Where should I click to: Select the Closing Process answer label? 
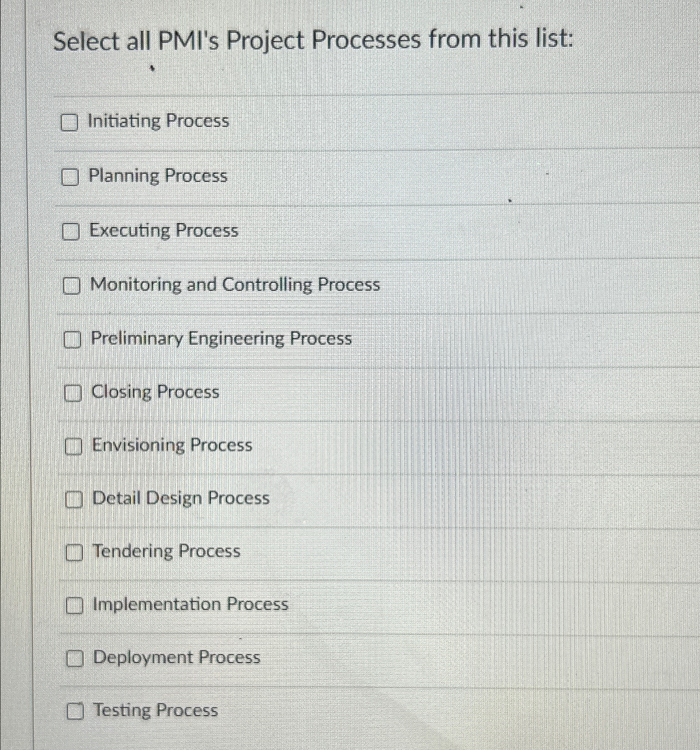coord(155,392)
